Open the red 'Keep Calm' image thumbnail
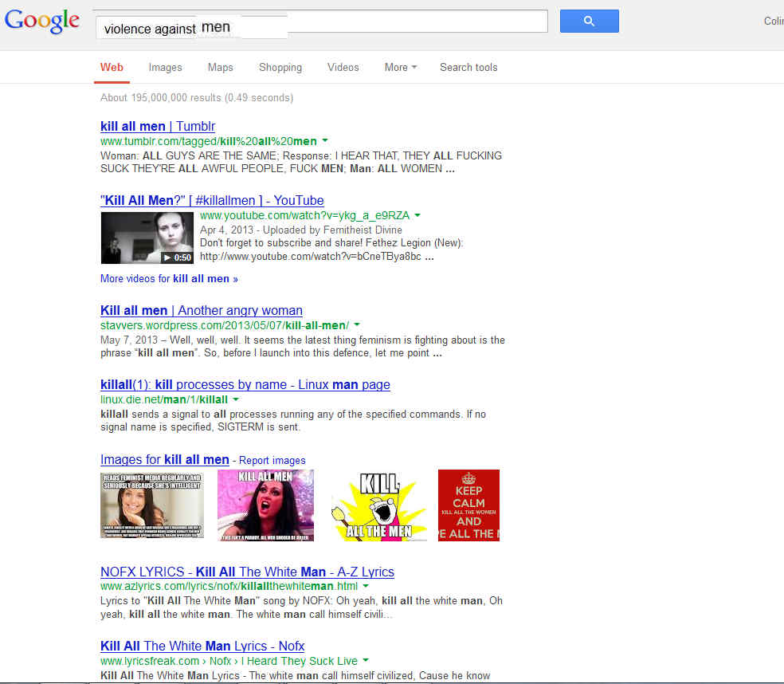 [x=468, y=505]
